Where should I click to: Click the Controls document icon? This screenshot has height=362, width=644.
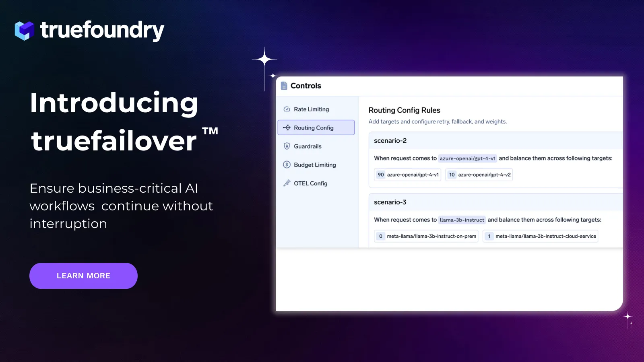click(x=284, y=86)
